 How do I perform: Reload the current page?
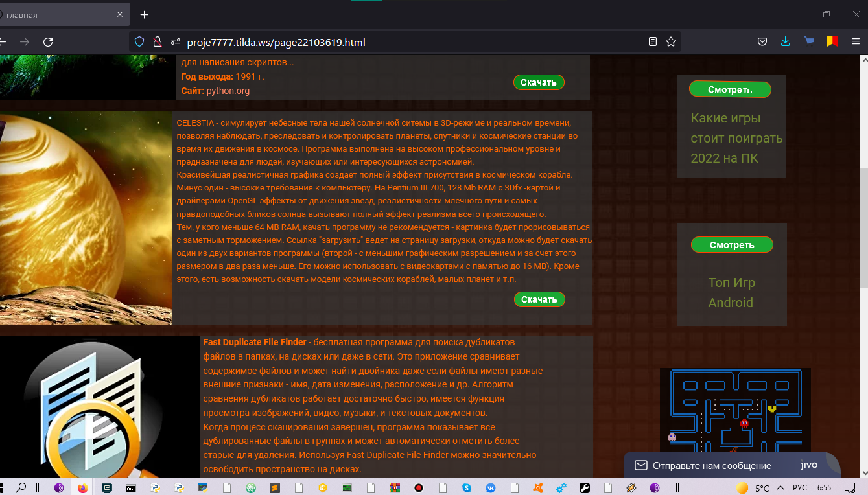click(47, 42)
